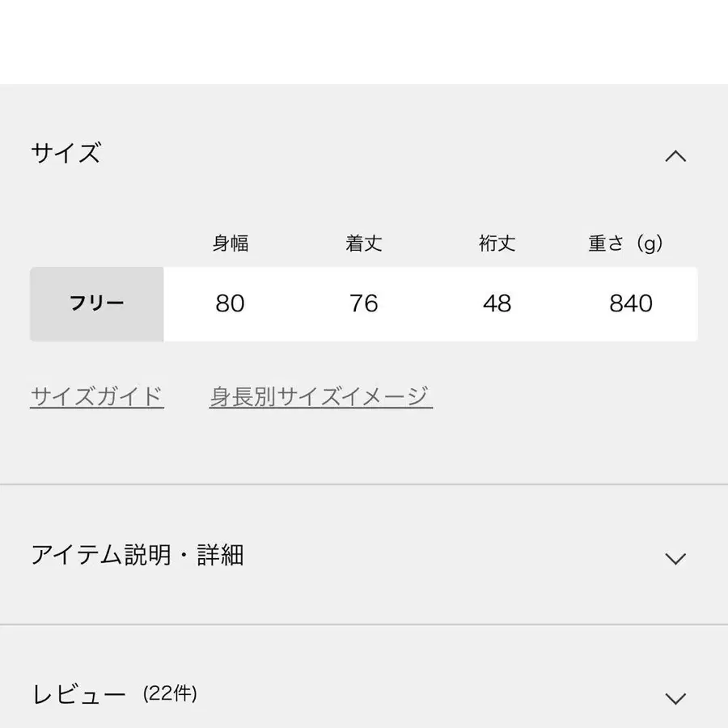Expand the アイテム説明・詳細 chevron
The image size is (728, 728).
tap(675, 558)
